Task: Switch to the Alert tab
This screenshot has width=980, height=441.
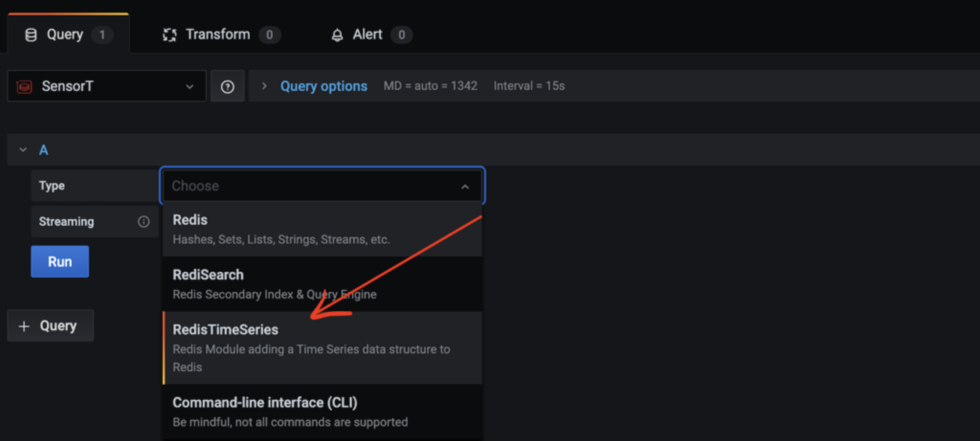Action: (x=367, y=35)
